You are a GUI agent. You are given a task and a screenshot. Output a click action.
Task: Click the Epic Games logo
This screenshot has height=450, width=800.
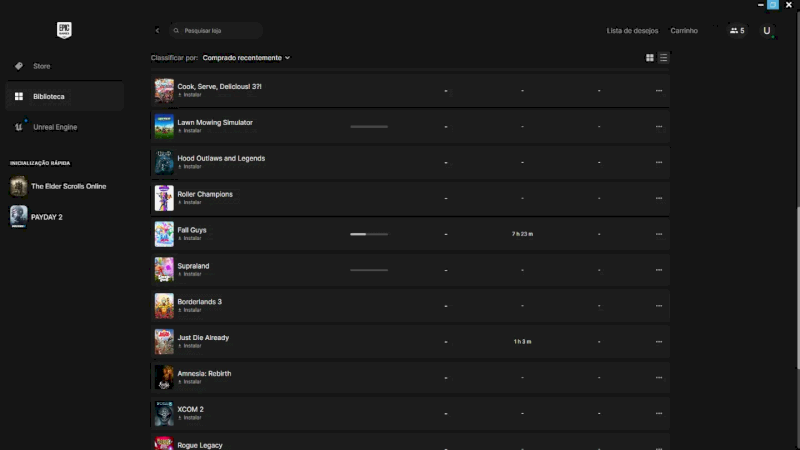(65, 30)
